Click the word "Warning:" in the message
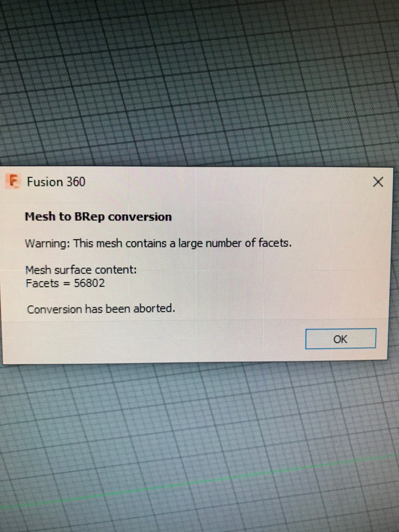The width and height of the screenshot is (399, 532). [48, 243]
